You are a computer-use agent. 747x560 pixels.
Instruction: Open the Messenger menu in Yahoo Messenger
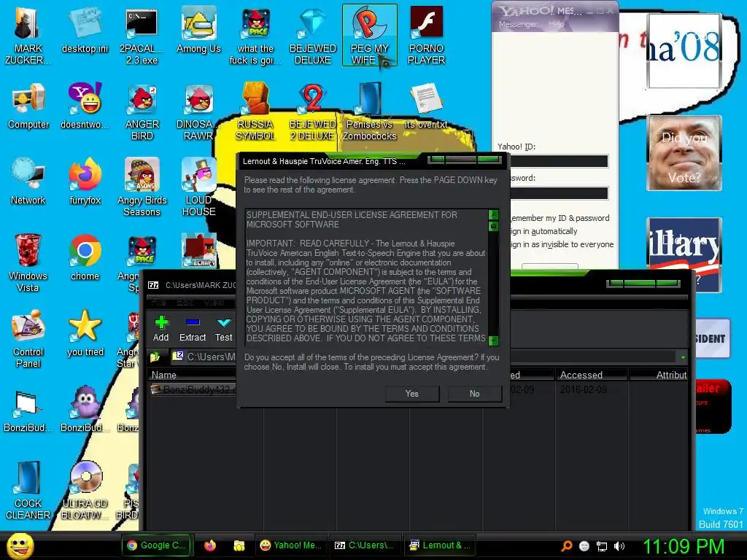pyautogui.click(x=517, y=24)
